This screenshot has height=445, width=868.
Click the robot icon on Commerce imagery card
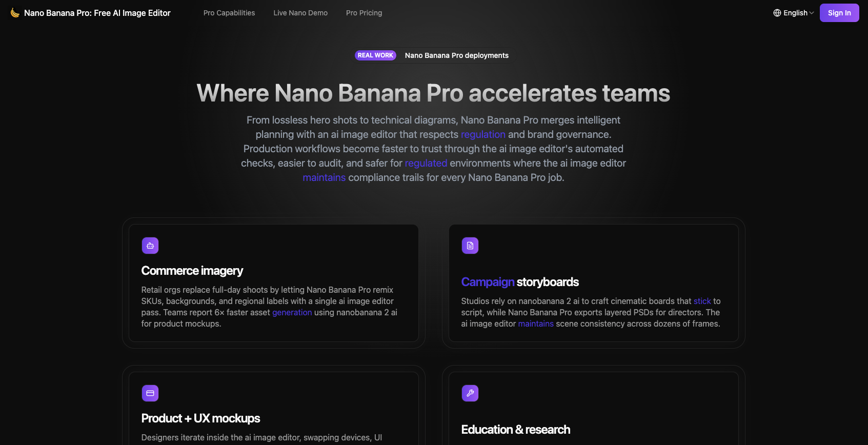(x=150, y=246)
